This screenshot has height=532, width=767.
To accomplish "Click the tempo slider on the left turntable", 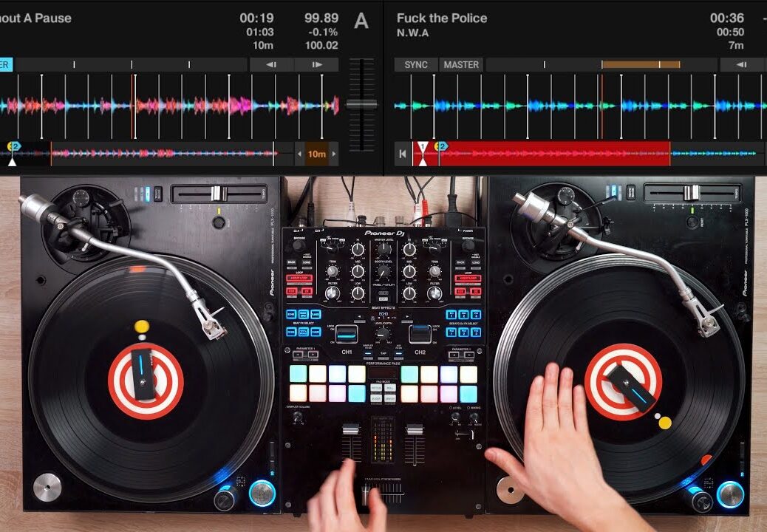I will pos(219,194).
